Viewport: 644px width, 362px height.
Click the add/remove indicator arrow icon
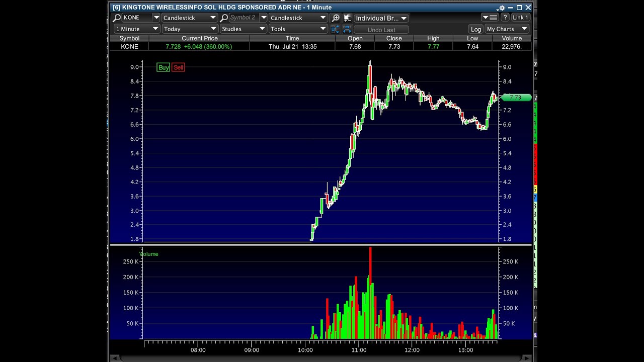click(x=347, y=18)
